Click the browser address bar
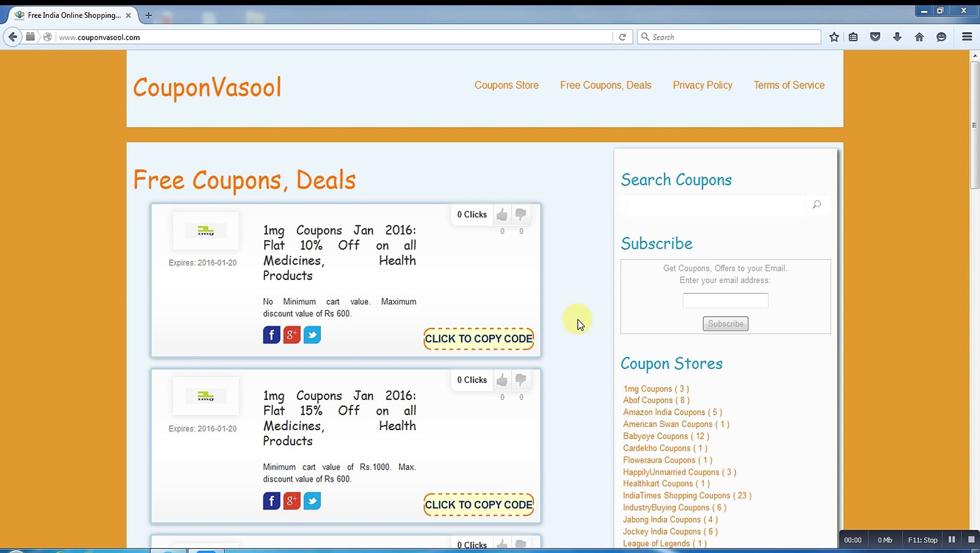The width and height of the screenshot is (980, 553). pos(334,37)
